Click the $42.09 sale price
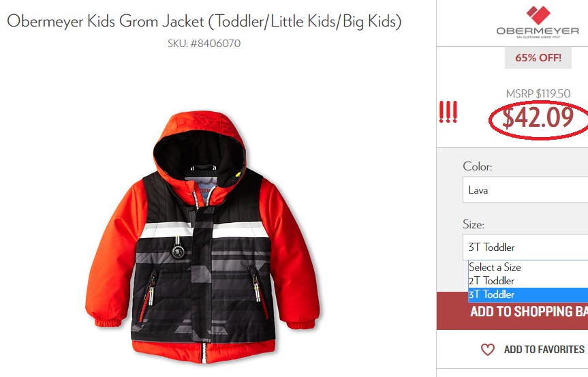Viewport: 588px width, 377px height. pyautogui.click(x=538, y=118)
